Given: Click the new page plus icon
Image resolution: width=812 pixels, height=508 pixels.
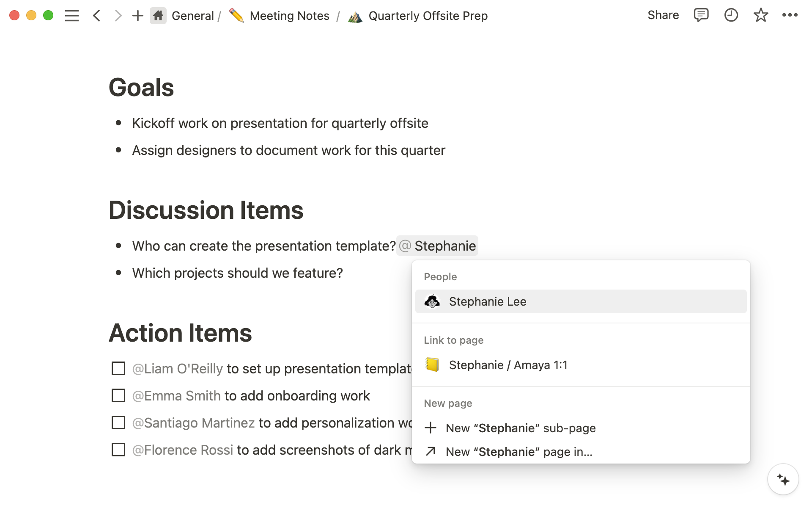Looking at the screenshot, I should point(431,428).
